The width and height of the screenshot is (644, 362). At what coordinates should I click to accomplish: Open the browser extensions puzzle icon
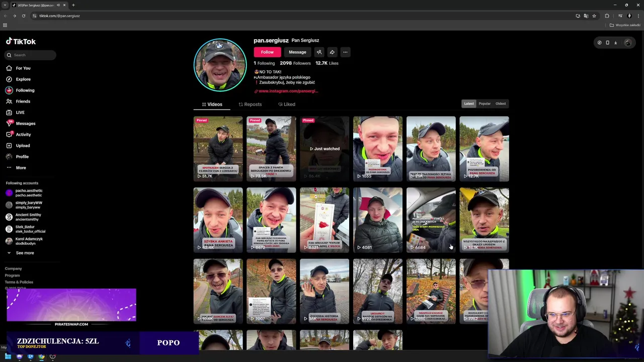coord(607,16)
